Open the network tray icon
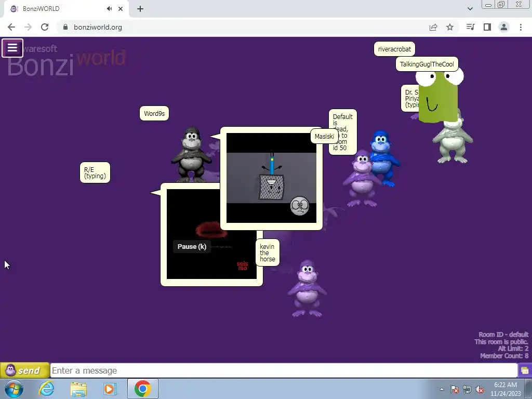Image resolution: width=532 pixels, height=399 pixels. 467,390
